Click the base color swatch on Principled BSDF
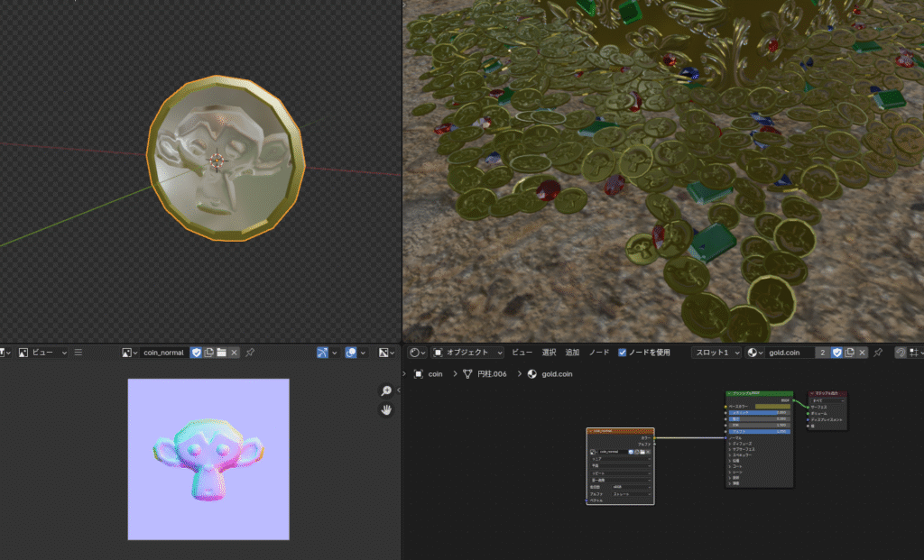Image resolution: width=924 pixels, height=560 pixels. pos(772,407)
